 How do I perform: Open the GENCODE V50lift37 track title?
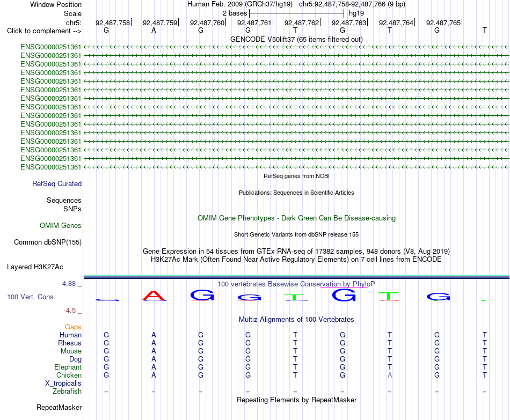click(x=296, y=39)
